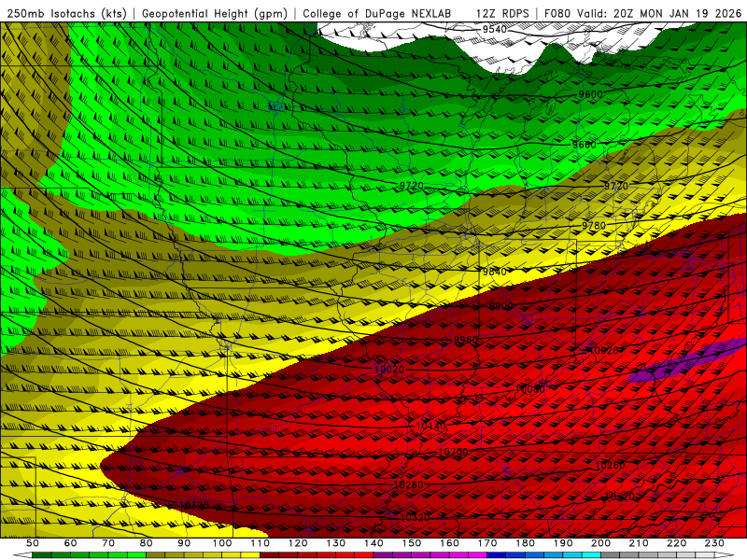Click the 9900 height contour label
Screen dimensions: 747x560
point(501,306)
